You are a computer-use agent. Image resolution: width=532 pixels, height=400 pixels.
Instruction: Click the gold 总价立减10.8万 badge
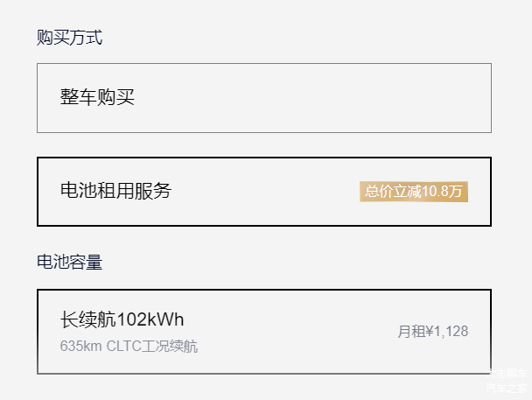pos(413,192)
